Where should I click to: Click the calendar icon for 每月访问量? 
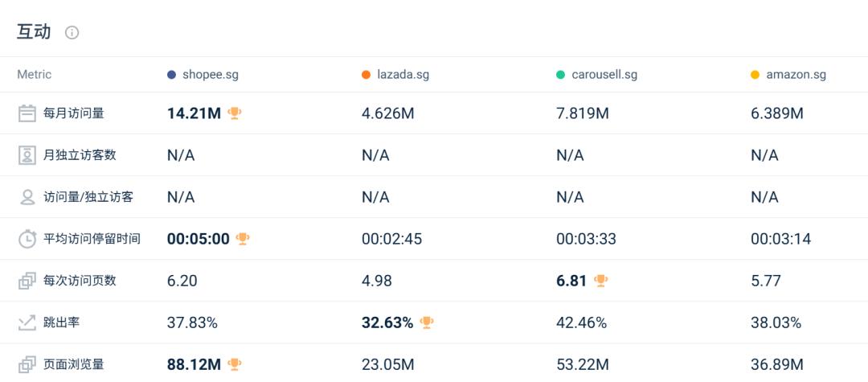[x=27, y=113]
